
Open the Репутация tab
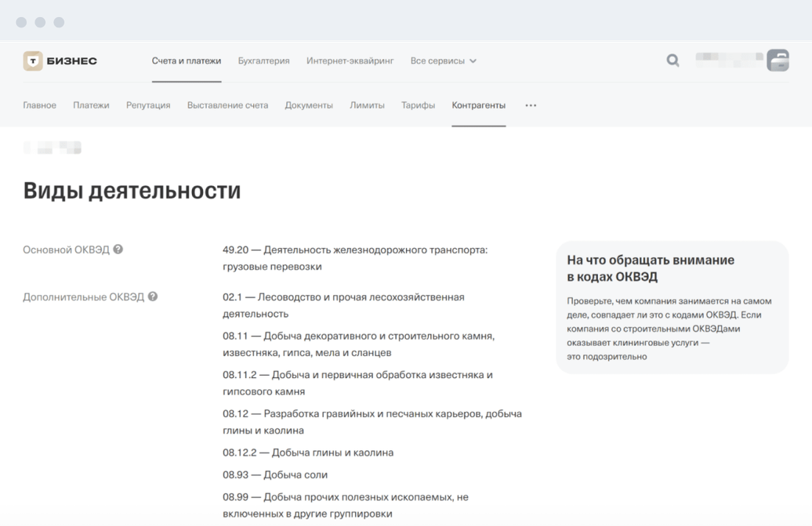pyautogui.click(x=148, y=105)
